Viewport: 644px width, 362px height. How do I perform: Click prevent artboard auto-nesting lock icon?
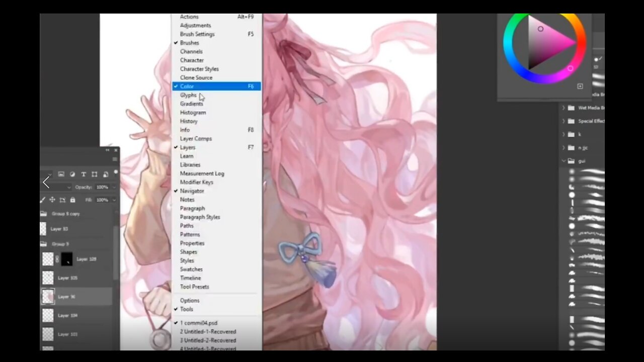coord(62,200)
